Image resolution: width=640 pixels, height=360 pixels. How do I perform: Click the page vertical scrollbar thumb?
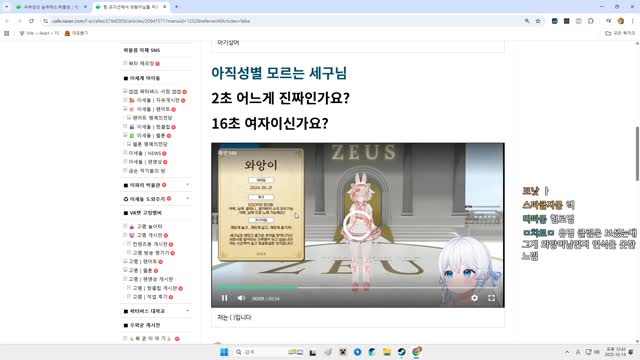[x=637, y=153]
